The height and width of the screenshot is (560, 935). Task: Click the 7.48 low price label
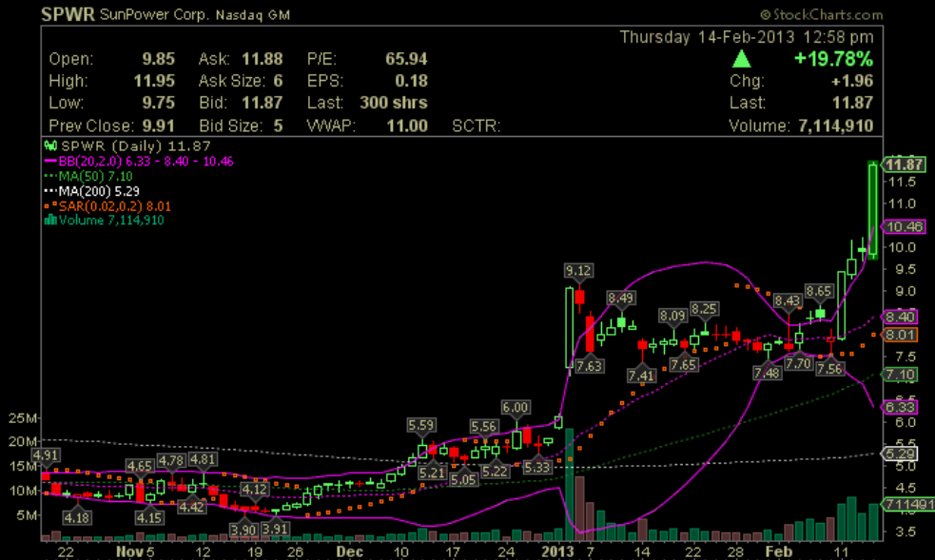tap(767, 373)
